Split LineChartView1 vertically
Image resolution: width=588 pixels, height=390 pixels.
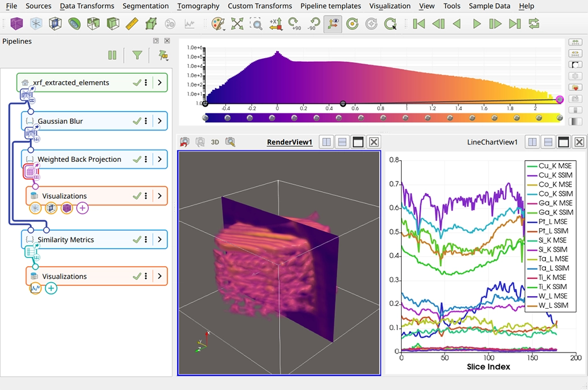click(x=548, y=142)
